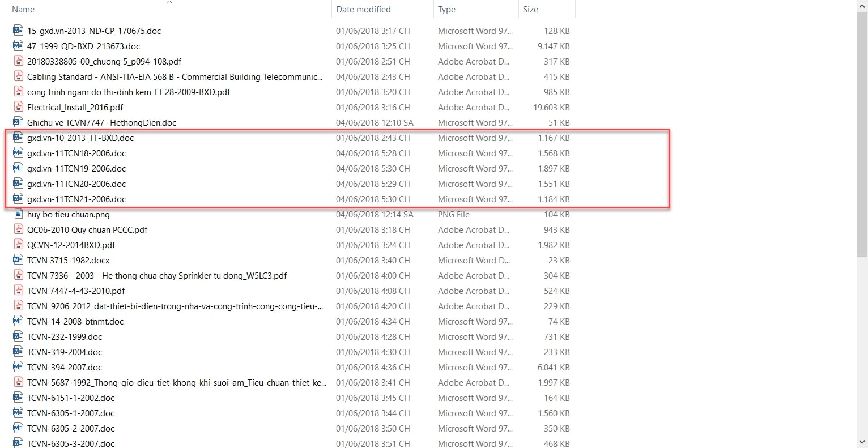Click the Word icon of TCVN 3715-1982.docx

click(18, 260)
